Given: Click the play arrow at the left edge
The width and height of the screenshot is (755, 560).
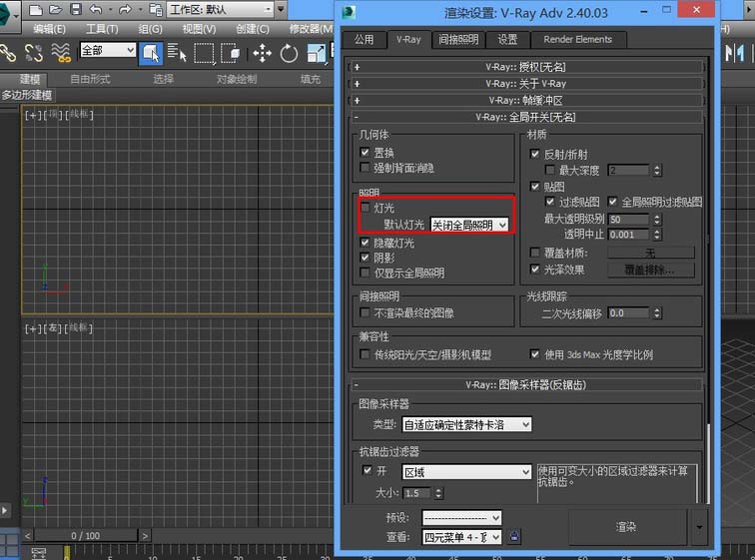Looking at the screenshot, I should click(x=5, y=510).
